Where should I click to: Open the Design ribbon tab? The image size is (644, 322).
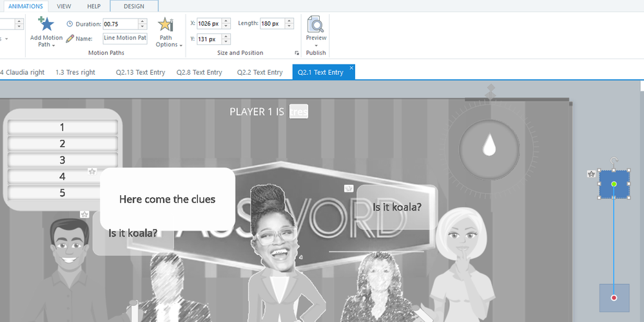[x=134, y=6]
